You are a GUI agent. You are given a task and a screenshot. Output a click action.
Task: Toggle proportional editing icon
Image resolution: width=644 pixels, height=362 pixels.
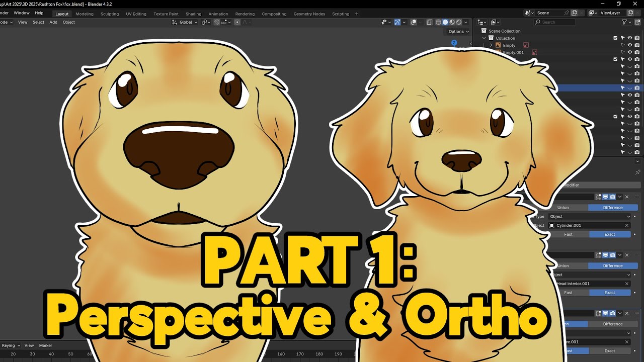pos(237,22)
